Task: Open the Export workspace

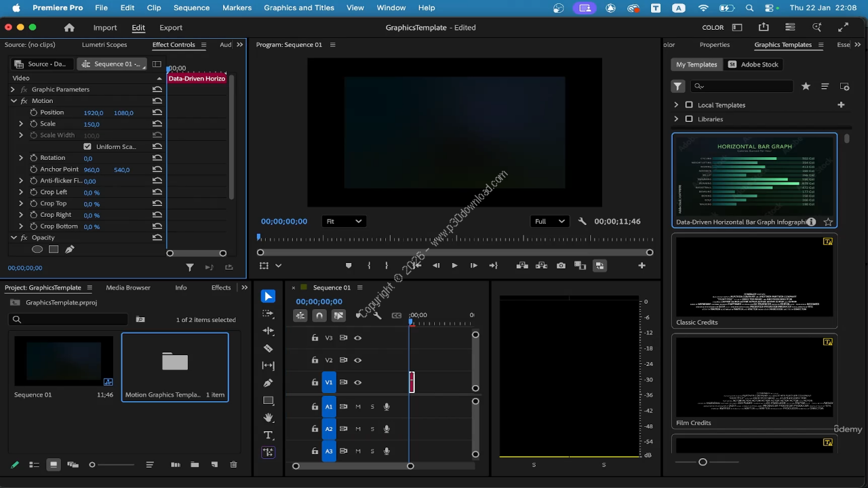Action: [171, 28]
